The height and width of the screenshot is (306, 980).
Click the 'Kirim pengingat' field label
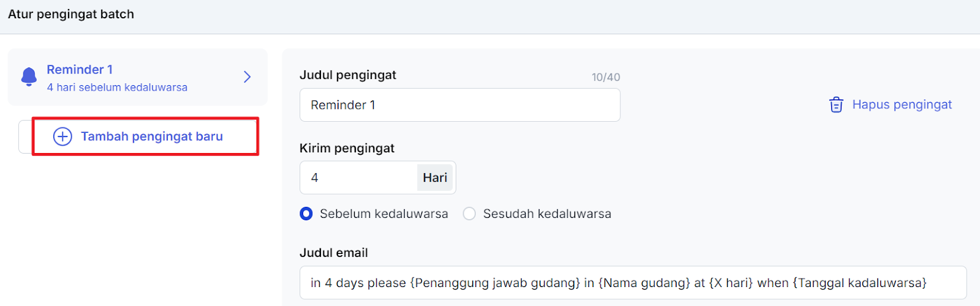click(x=347, y=148)
